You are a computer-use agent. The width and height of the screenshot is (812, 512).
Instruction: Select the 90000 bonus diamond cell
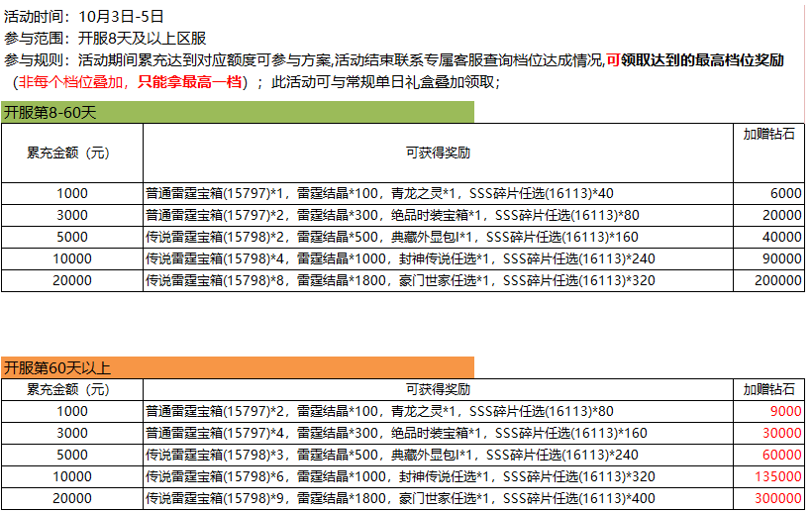(768, 259)
